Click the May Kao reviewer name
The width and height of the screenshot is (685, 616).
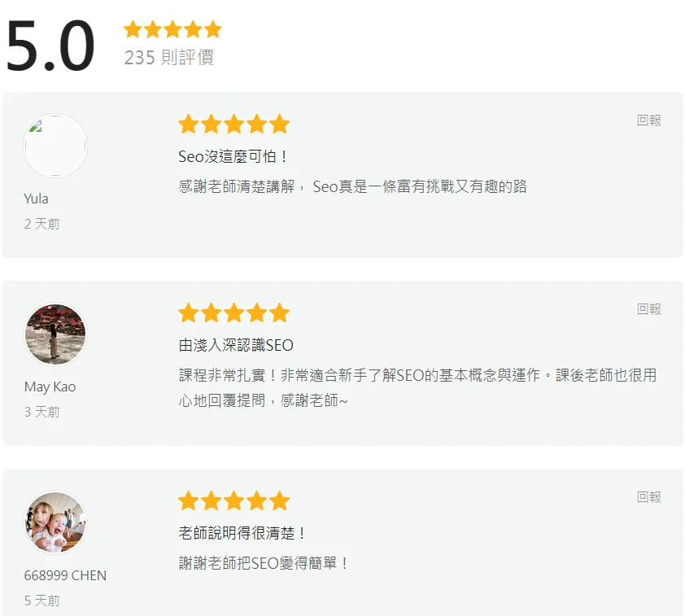[50, 387]
